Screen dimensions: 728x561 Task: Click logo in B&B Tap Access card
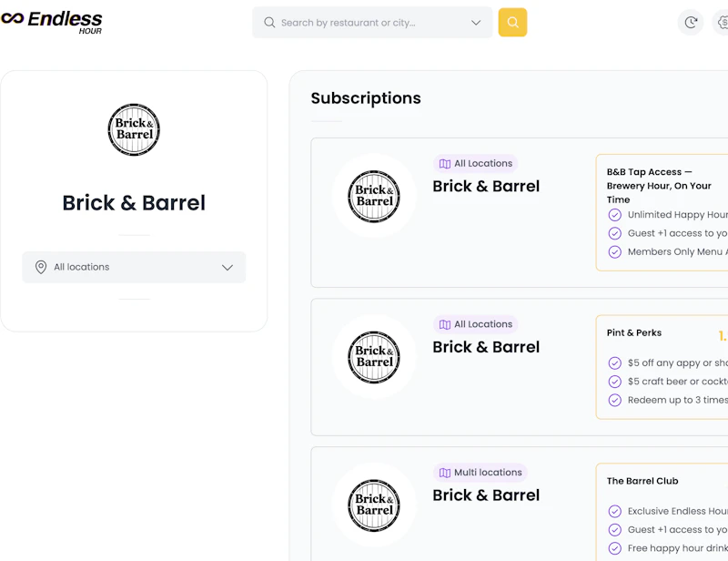[x=374, y=196]
